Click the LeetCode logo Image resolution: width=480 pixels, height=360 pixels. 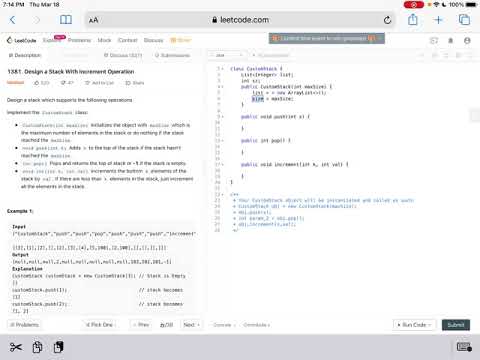pyautogui.click(x=21, y=40)
